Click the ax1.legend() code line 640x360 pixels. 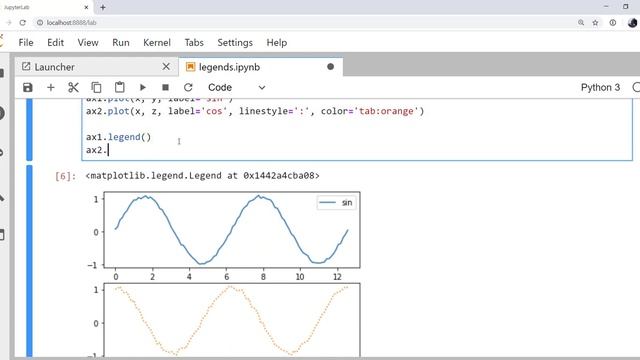click(x=118, y=137)
